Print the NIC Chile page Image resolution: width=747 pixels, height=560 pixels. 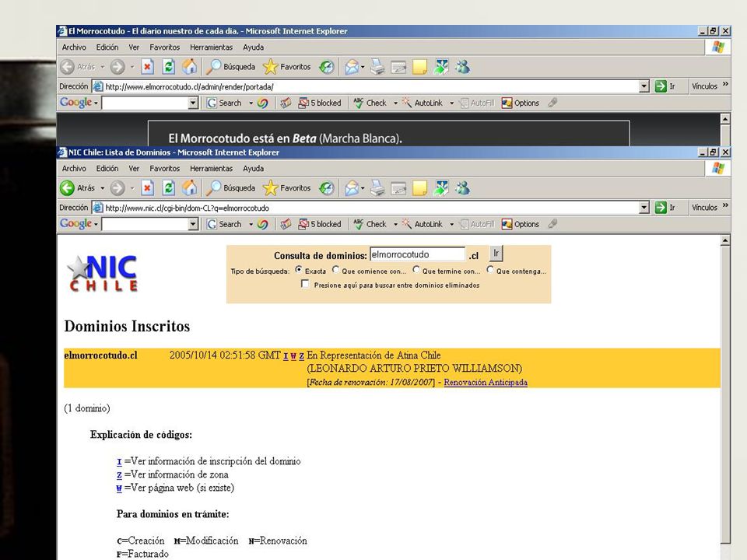point(377,188)
